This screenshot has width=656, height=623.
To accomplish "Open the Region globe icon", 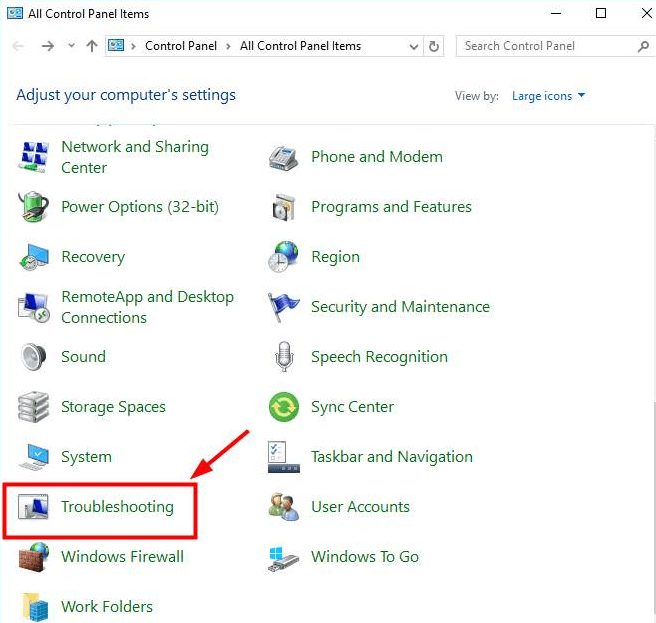I will click(x=284, y=257).
